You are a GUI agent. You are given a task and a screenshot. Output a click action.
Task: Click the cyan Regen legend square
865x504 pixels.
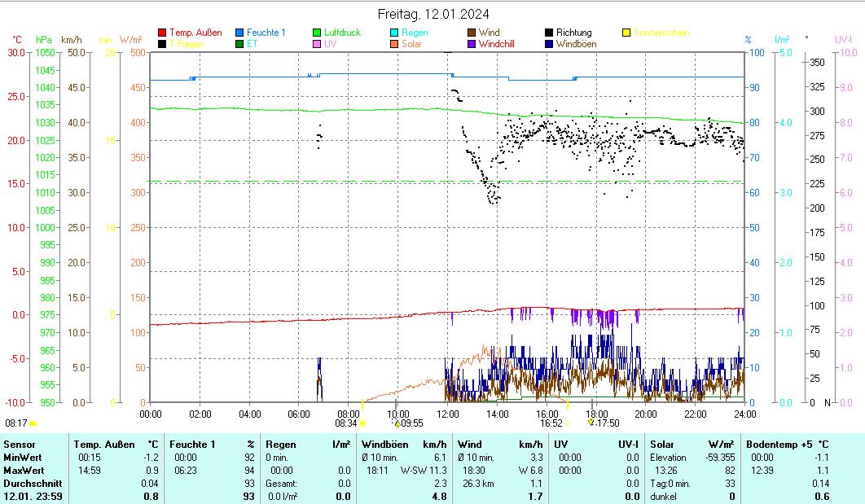pos(394,33)
